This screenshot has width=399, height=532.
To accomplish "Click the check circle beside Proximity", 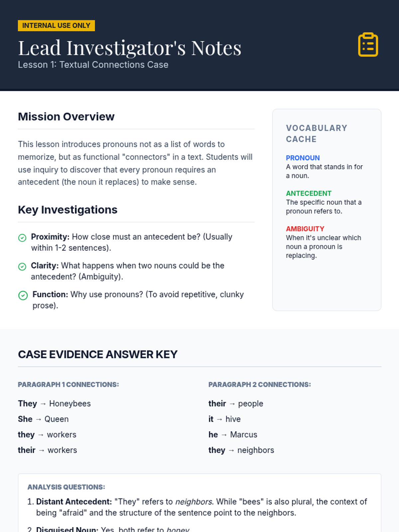I will click(22, 238).
